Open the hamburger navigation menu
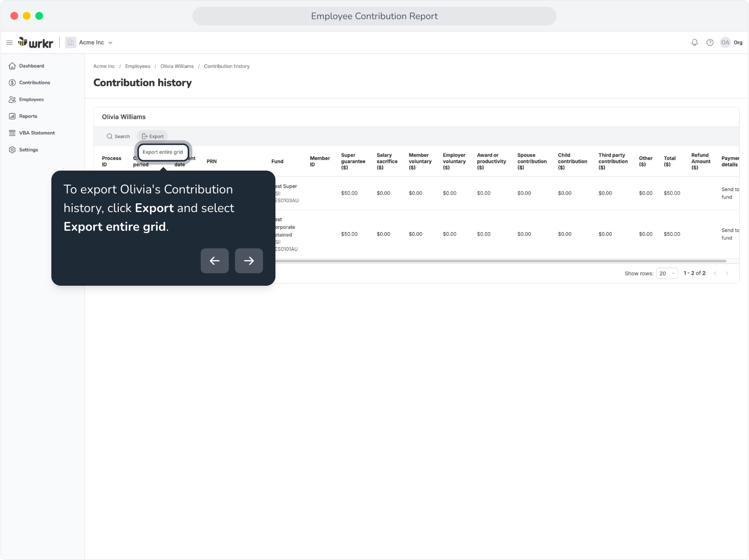 (x=9, y=43)
